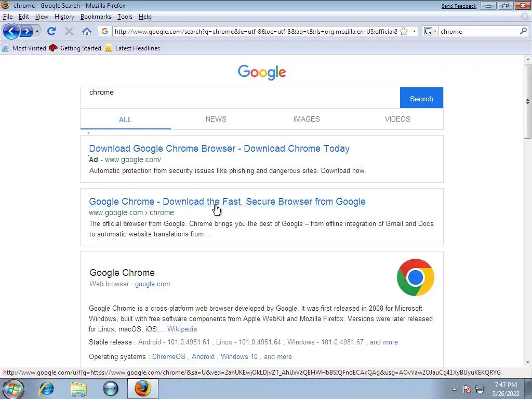Click the blue Search button

tap(421, 98)
